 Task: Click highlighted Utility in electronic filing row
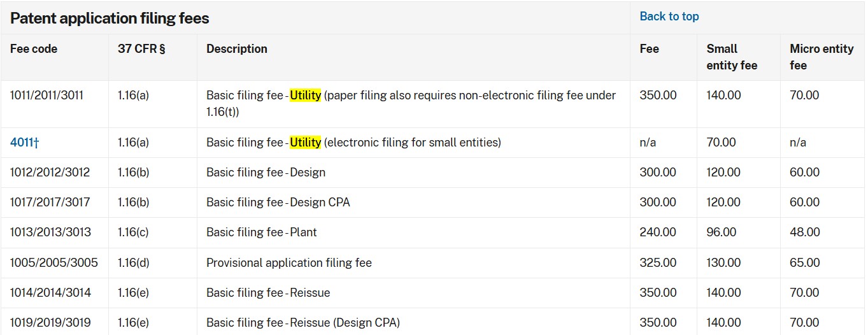(306, 143)
